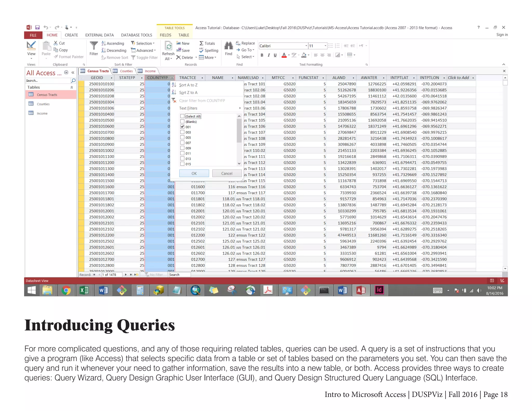532x411 pixels.
Task: Expand the Text Filters submenu
Action: coord(210,108)
